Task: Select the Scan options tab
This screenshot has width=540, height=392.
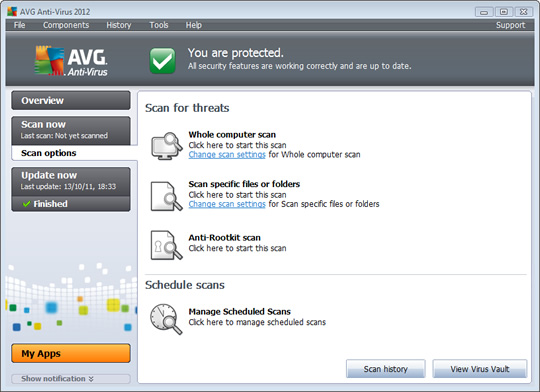Action: [74, 153]
